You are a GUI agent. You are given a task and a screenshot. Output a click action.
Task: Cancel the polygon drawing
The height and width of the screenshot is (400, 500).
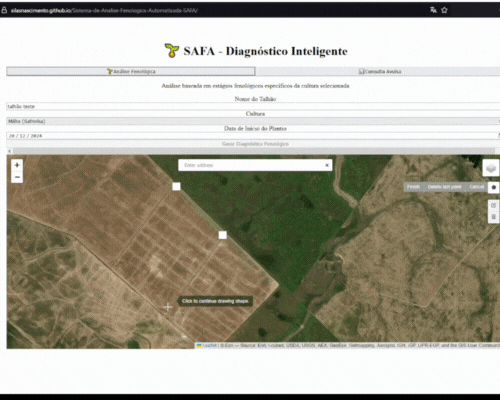point(477,187)
